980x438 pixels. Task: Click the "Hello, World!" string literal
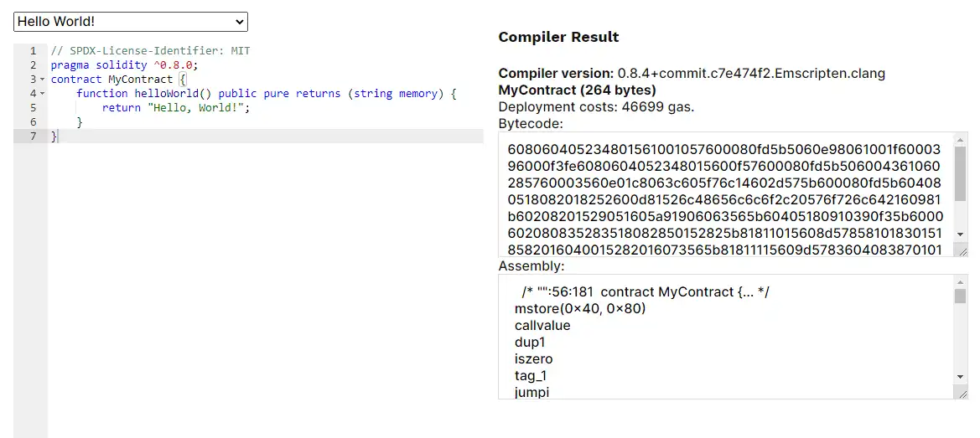pos(196,108)
